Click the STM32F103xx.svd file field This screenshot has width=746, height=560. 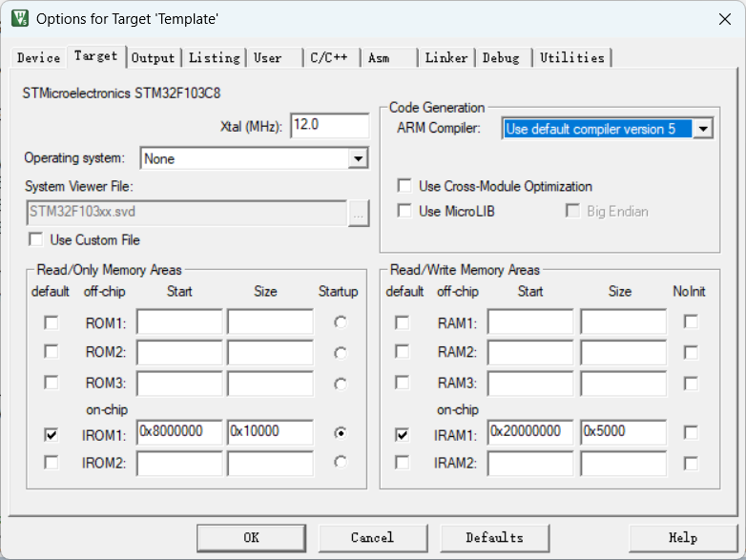tap(187, 212)
